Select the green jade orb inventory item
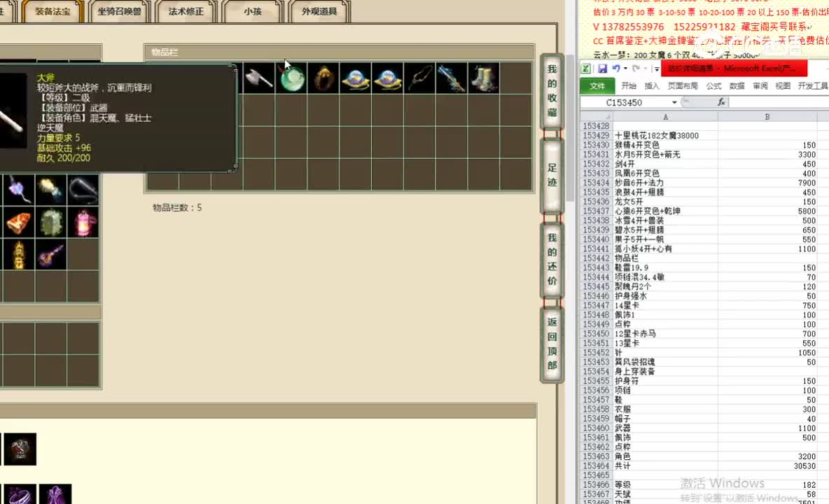The height and width of the screenshot is (504, 829). (x=291, y=78)
